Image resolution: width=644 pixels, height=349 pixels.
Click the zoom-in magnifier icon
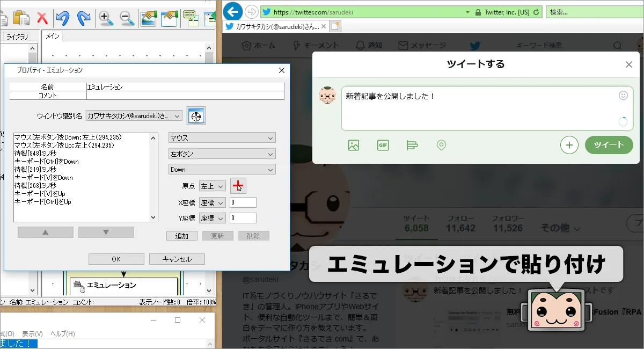pos(106,18)
